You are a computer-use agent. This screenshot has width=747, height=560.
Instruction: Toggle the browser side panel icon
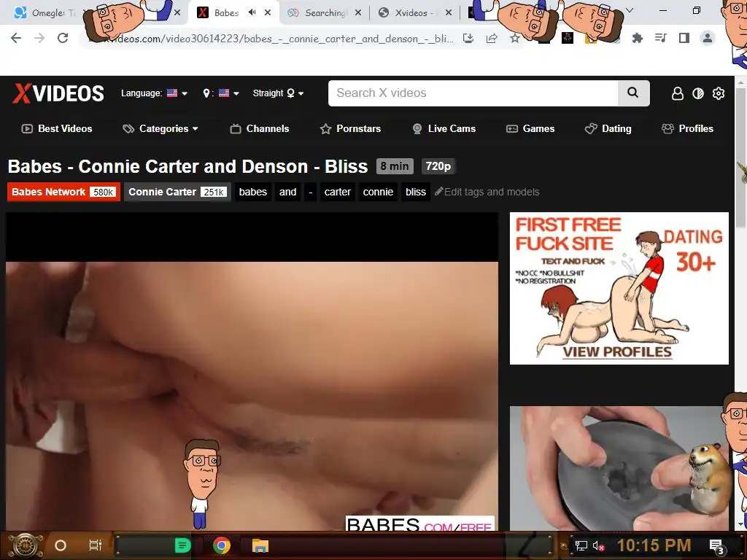[684, 38]
